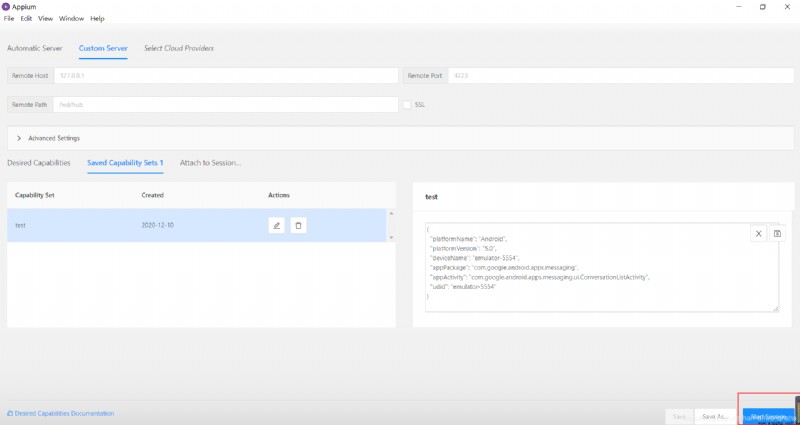Click the 2020-12-10 created date
Viewport: 800px width, 425px height.
[x=158, y=225]
